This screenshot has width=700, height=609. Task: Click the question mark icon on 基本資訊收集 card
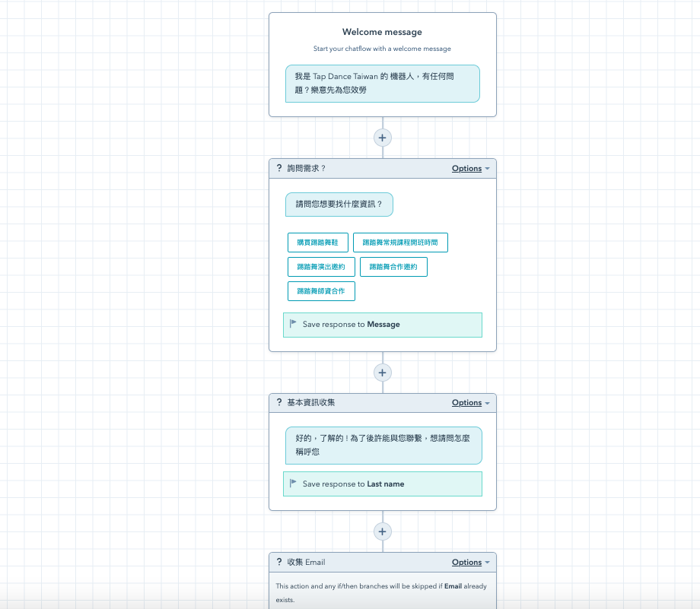coord(278,403)
